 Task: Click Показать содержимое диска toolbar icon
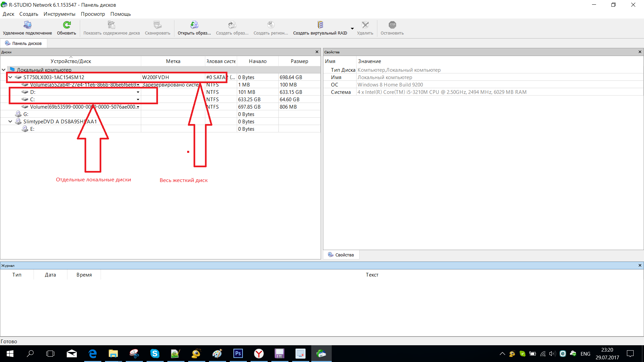[111, 25]
